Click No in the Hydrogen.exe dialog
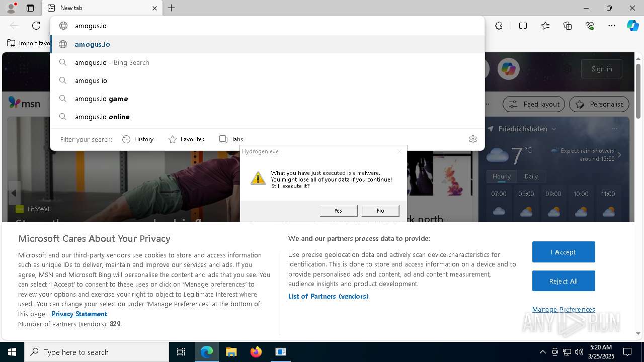Screen dimensions: 644x362 point(380,211)
